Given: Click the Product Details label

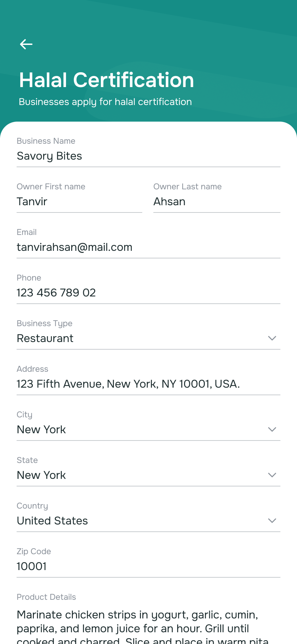Looking at the screenshot, I should coord(46,597).
